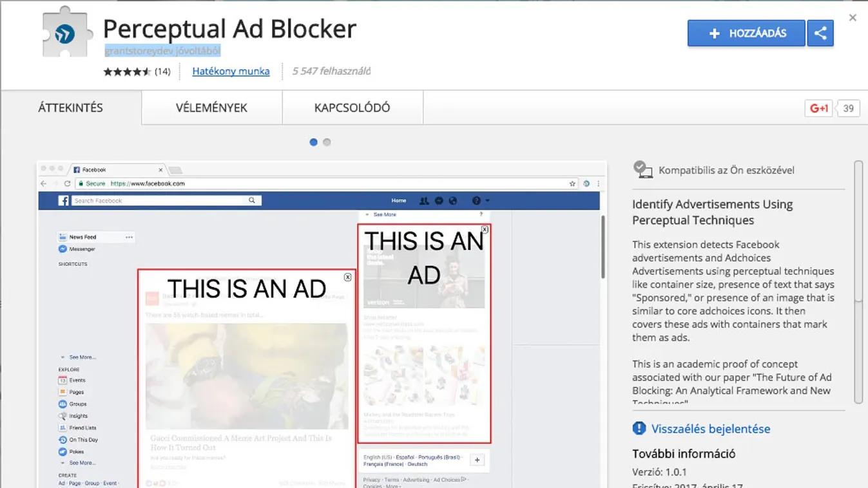868x488 pixels.
Task: Select the grantstoreydev jóvoltából developer text
Action: (x=162, y=51)
